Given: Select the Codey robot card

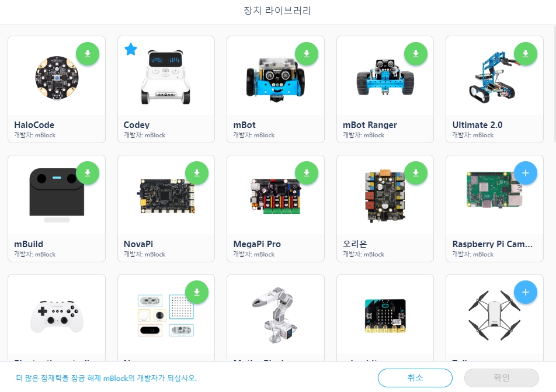Looking at the screenshot, I should point(166,89).
